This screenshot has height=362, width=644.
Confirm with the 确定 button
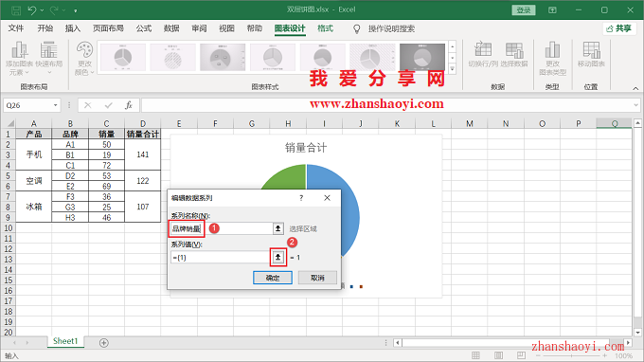point(273,278)
